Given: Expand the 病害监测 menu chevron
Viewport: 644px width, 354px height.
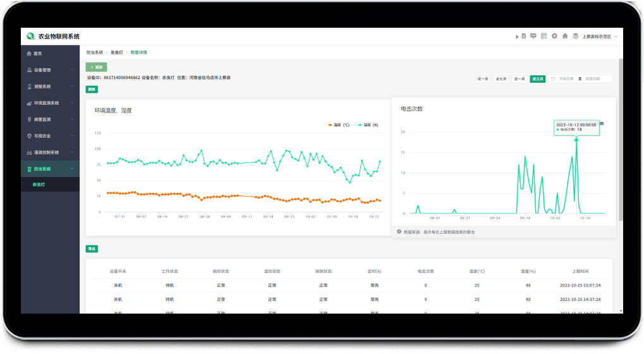Looking at the screenshot, I should [72, 119].
